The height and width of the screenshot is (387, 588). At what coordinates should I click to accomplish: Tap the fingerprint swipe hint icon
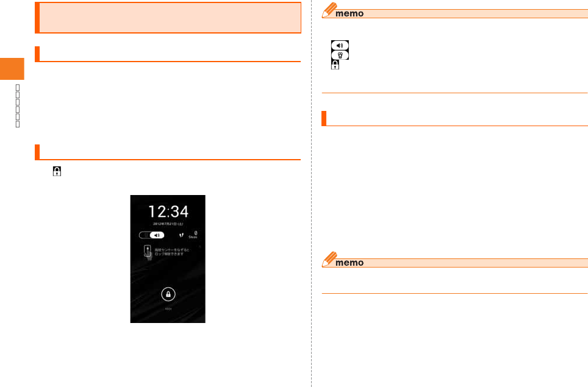[148, 252]
